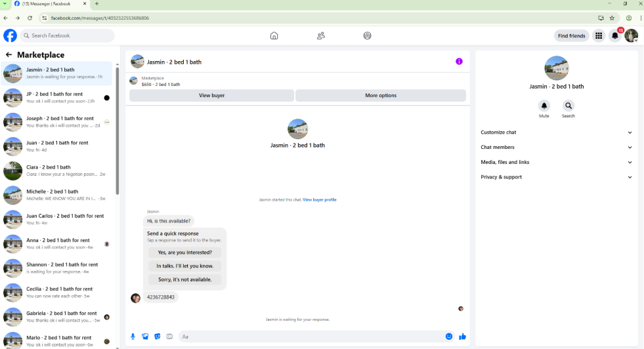Screen dimensions: 644x349
Task: Open Gabriela · 2 bed 1 bath for rent chat
Action: click(56, 317)
